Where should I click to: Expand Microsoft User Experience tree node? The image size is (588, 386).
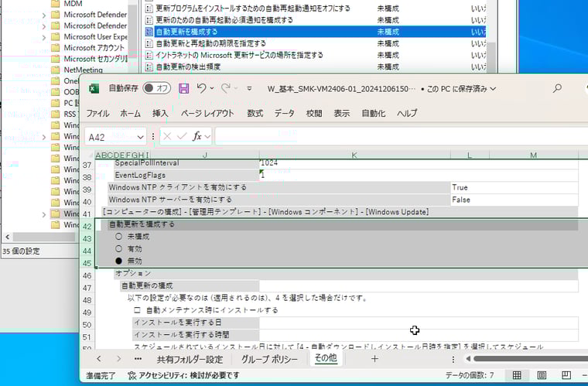[x=44, y=37]
